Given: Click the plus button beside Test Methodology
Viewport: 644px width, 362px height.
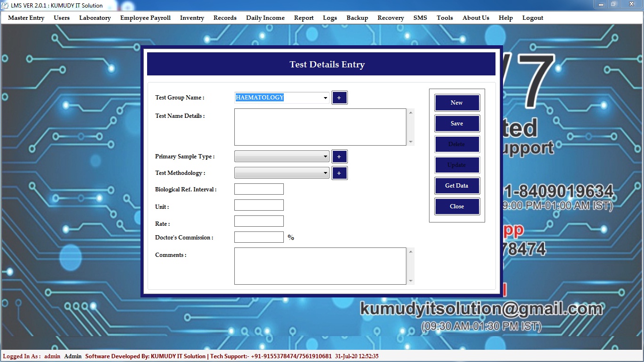Looking at the screenshot, I should [x=339, y=173].
